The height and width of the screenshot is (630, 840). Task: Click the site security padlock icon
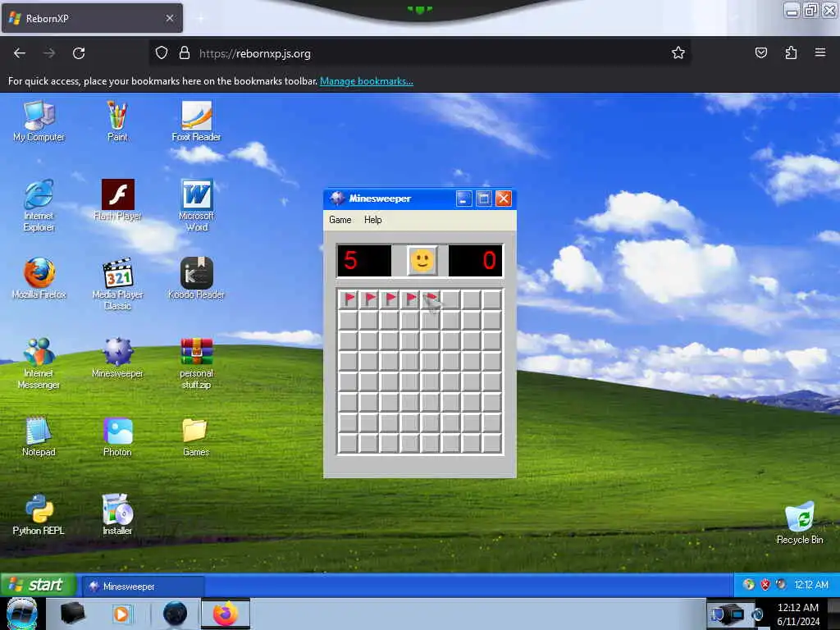click(x=185, y=53)
